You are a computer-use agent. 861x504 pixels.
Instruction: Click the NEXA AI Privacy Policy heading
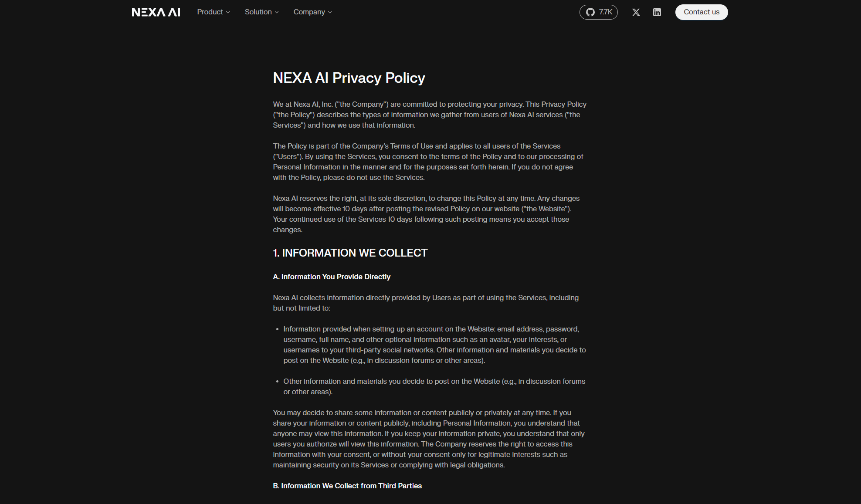pos(349,78)
